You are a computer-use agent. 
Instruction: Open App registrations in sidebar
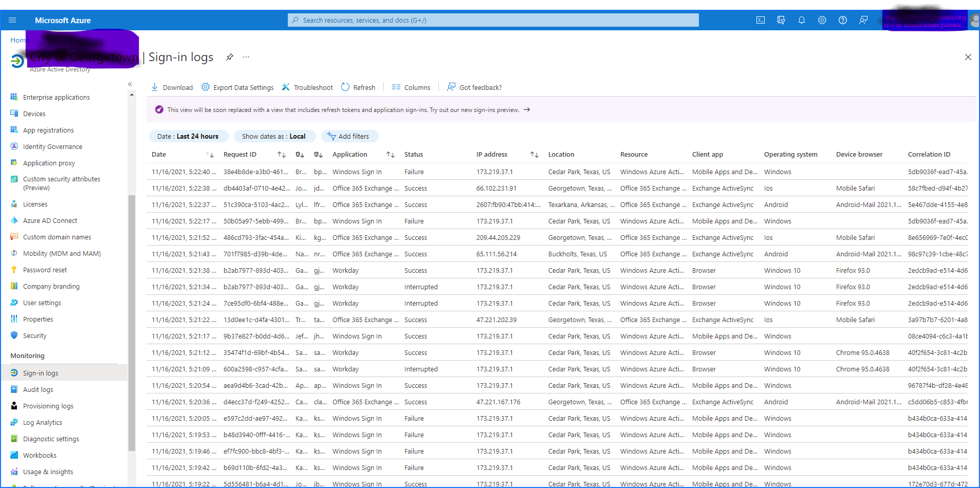coord(48,130)
